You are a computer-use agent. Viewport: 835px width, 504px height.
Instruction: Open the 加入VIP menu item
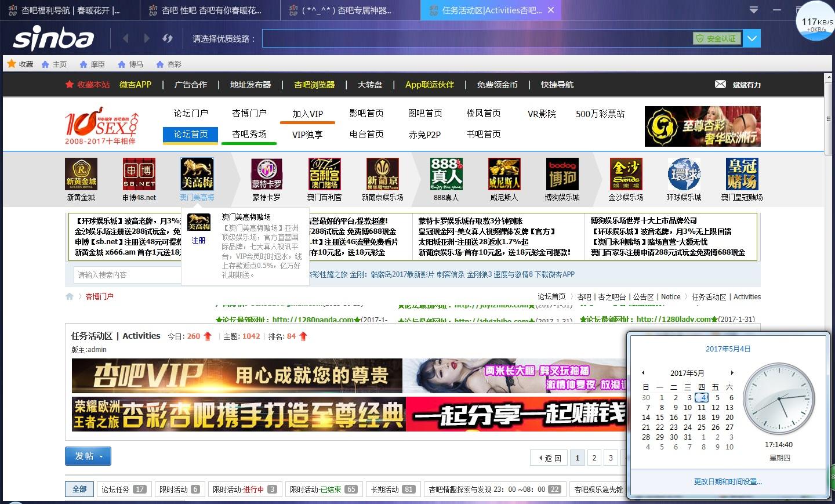point(307,114)
